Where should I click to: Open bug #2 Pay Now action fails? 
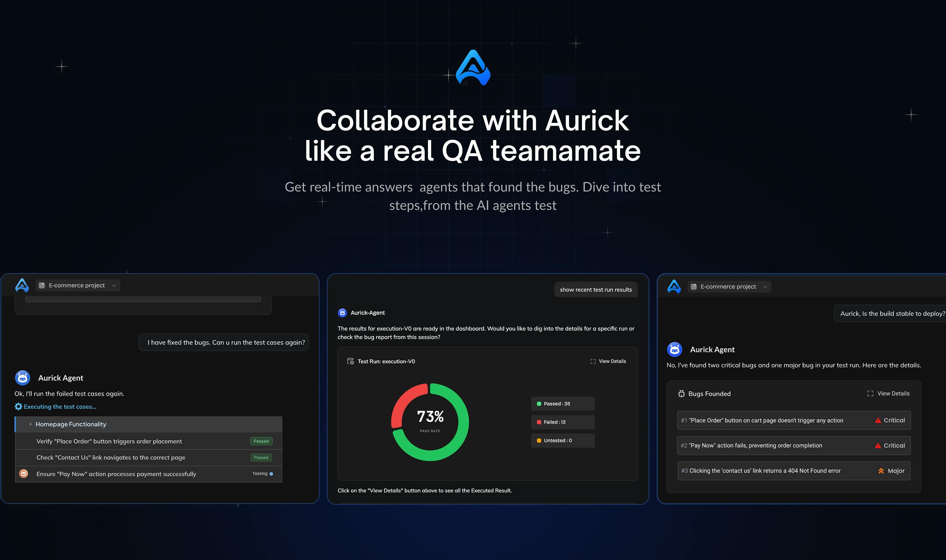(x=794, y=446)
